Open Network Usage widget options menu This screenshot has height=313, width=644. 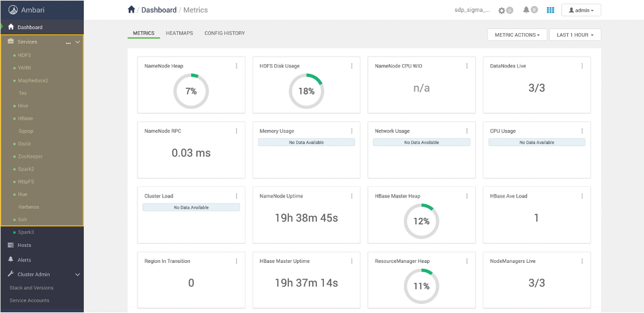click(x=467, y=131)
